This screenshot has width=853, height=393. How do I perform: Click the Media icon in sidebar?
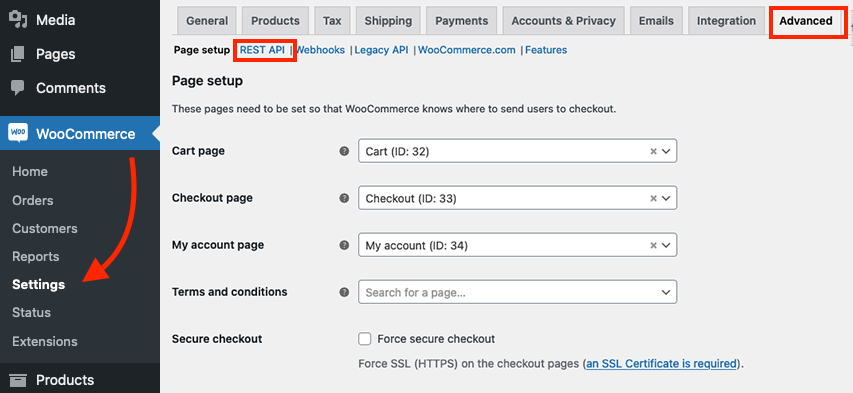[18, 20]
